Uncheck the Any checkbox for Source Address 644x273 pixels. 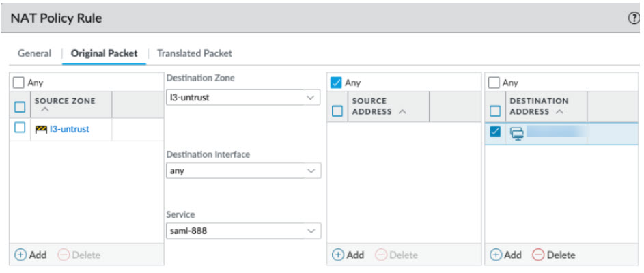click(x=336, y=83)
